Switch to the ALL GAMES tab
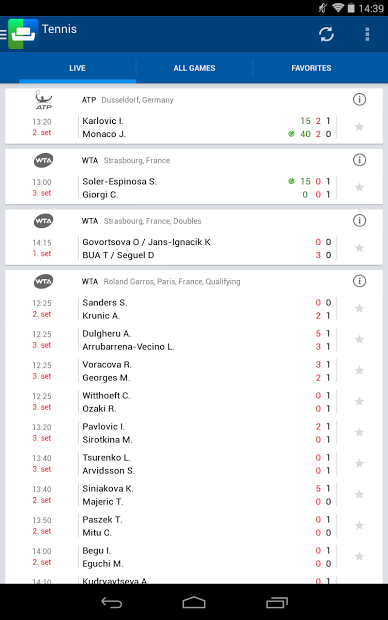The width and height of the screenshot is (388, 620). tap(194, 68)
